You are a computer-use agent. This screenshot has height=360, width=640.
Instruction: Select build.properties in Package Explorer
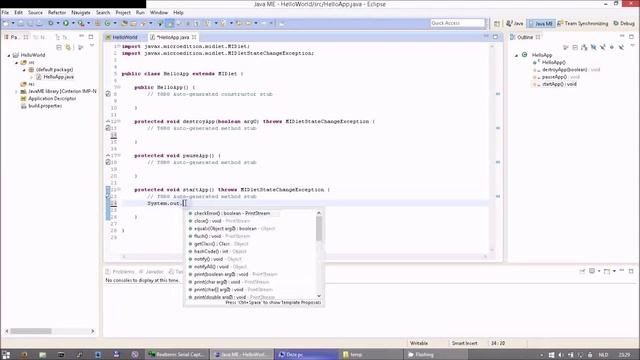pos(41,106)
